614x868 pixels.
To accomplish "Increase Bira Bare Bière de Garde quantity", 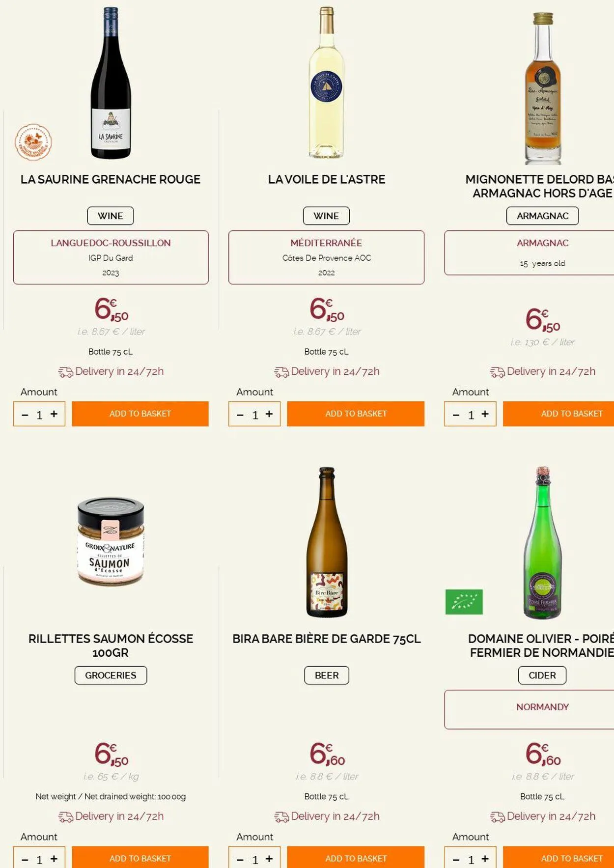I will click(x=269, y=859).
